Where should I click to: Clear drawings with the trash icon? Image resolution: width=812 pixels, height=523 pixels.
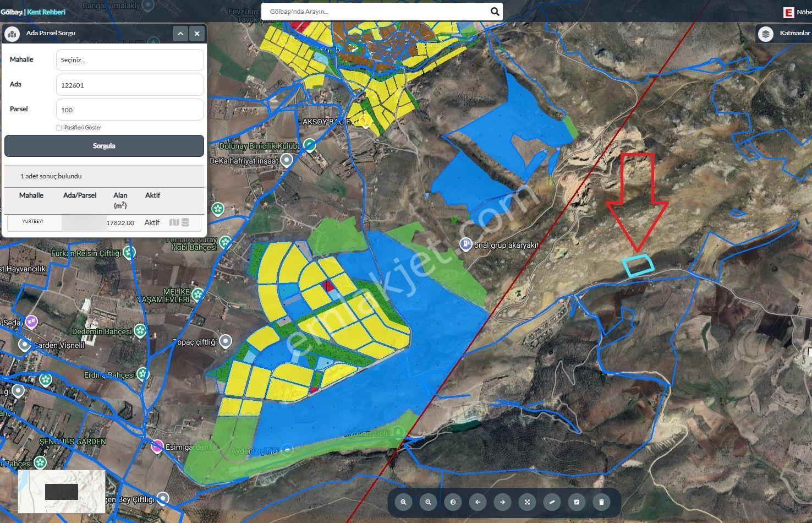tap(601, 502)
